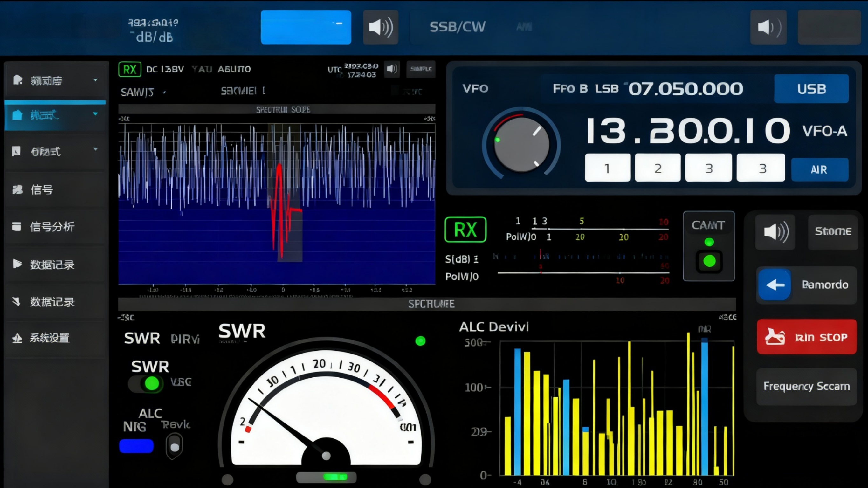Click the green RX indicator above spectrum
The width and height of the screenshot is (868, 488).
tap(130, 69)
